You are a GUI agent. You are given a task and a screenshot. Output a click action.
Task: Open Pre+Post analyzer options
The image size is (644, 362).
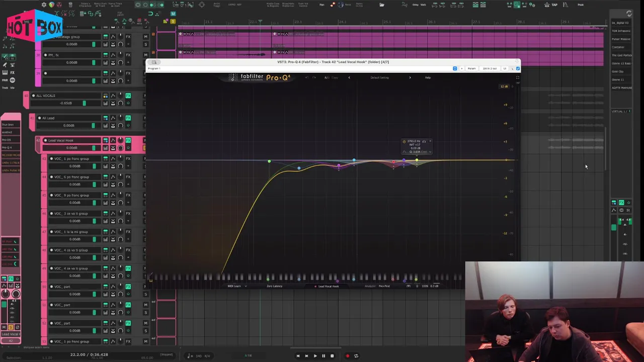click(384, 286)
